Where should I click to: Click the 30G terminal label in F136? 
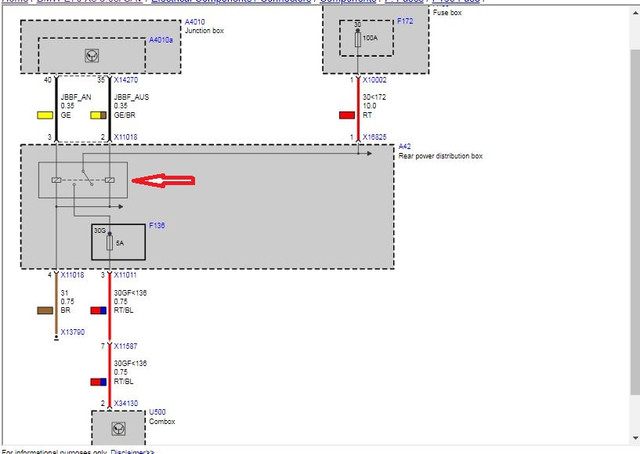click(x=100, y=231)
